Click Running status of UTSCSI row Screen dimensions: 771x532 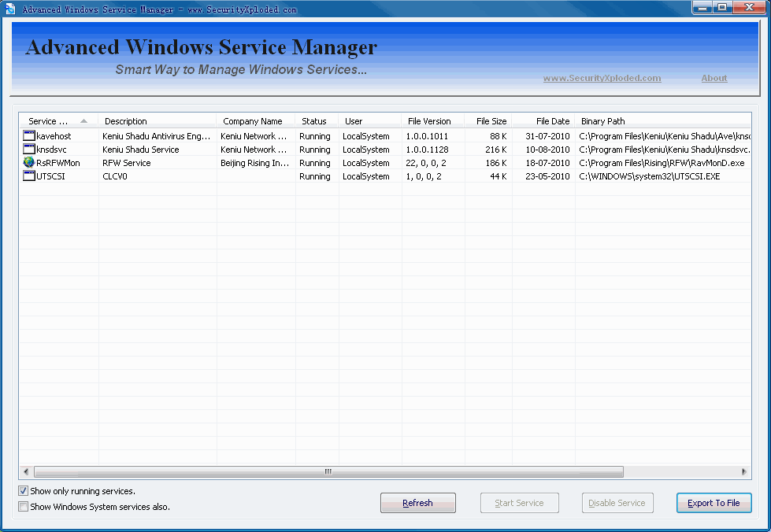tap(315, 175)
